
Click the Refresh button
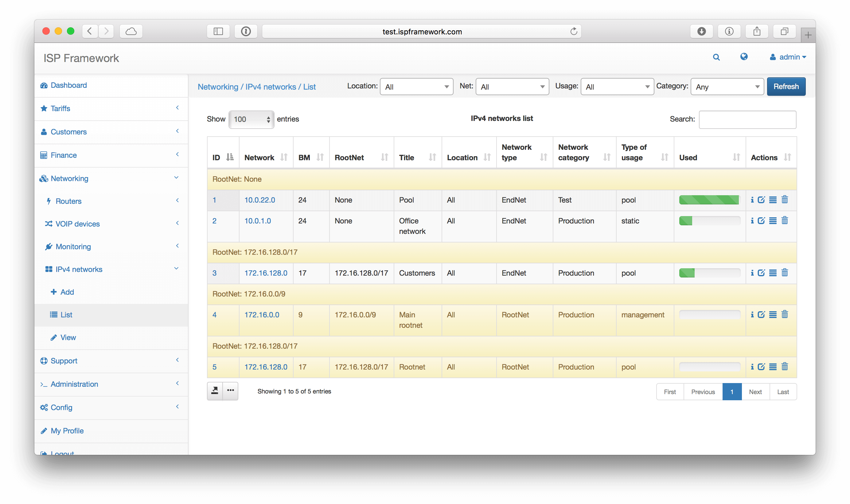[x=786, y=86]
